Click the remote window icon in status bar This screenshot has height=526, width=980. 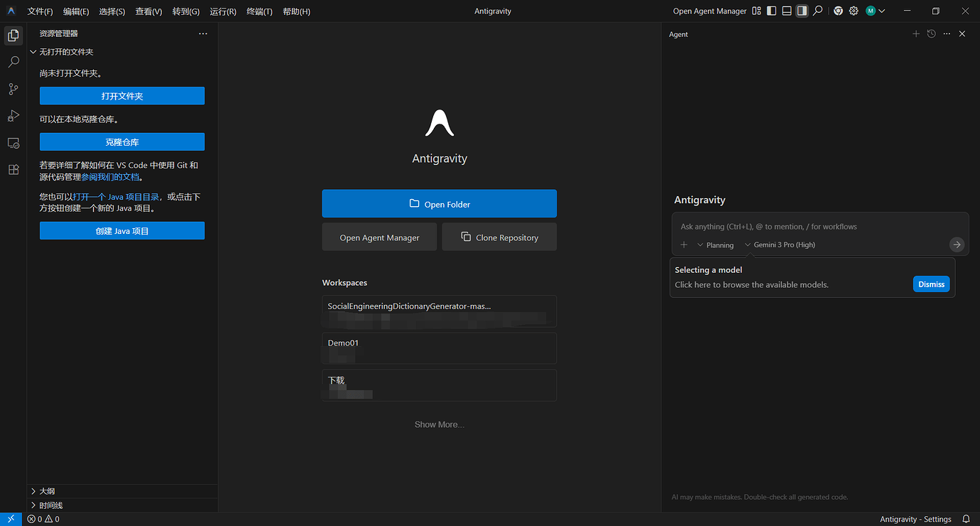tap(11, 519)
